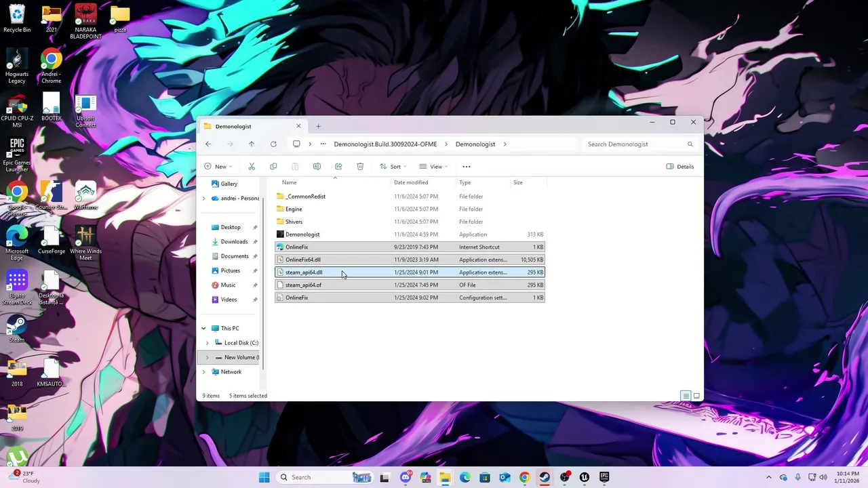Select Warframe desktop shortcut
This screenshot has width=868, height=488.
85,197
